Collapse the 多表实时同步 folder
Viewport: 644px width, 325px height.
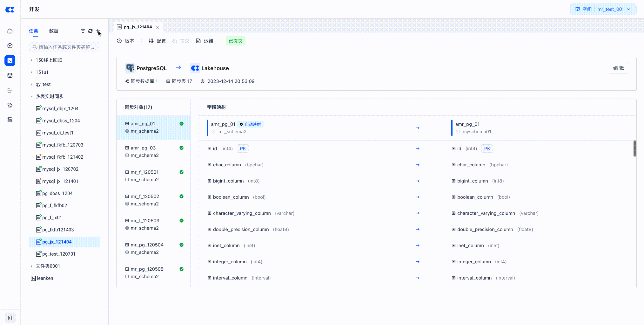click(31, 96)
